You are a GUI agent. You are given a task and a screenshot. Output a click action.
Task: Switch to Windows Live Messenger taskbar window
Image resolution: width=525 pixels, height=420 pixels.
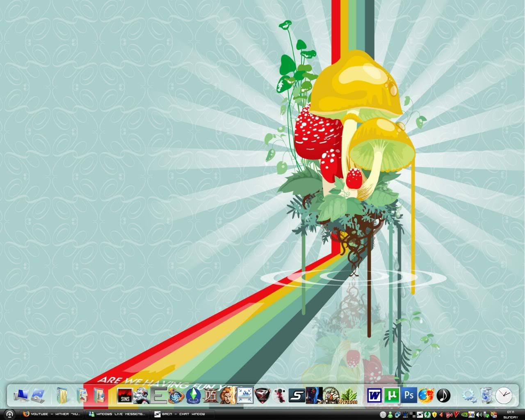tap(116, 414)
